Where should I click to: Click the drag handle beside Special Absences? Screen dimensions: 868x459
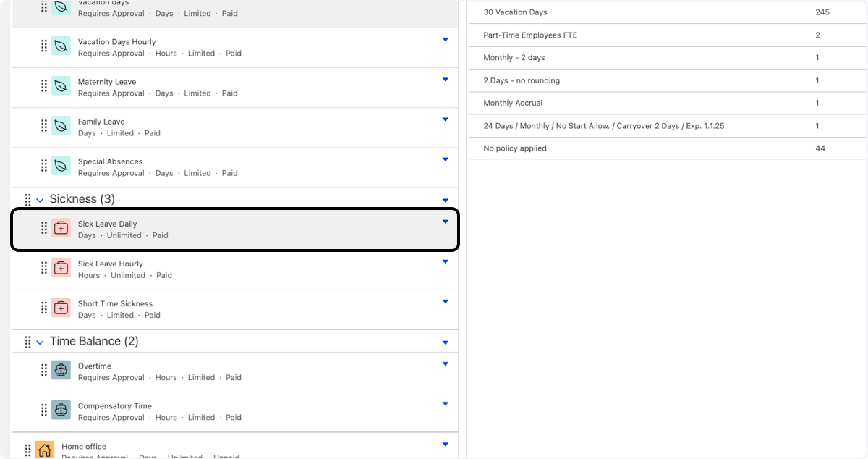(44, 166)
